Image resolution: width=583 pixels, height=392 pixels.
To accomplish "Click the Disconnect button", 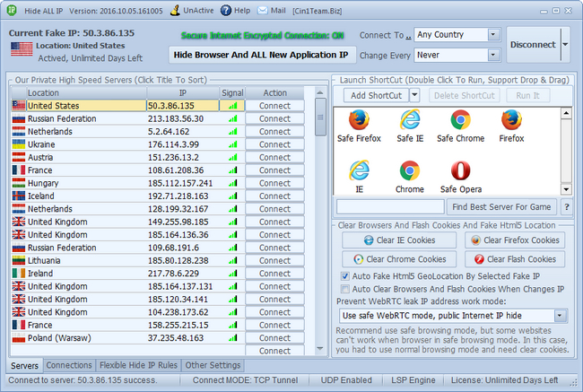I will click(x=533, y=45).
